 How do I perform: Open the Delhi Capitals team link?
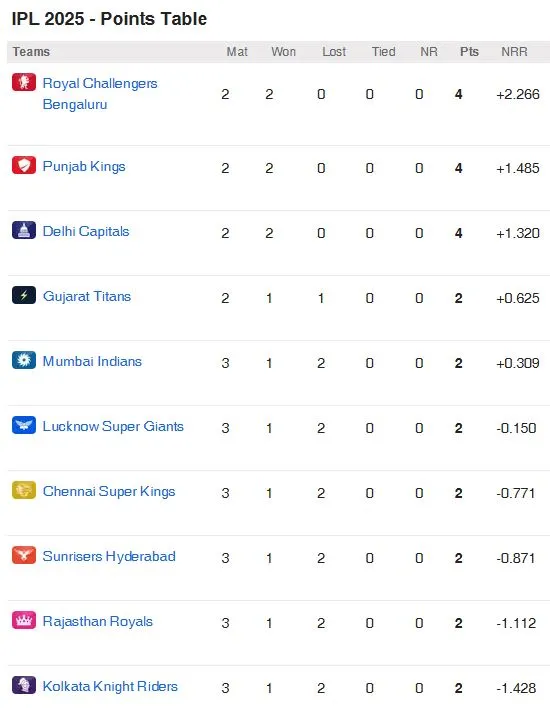(x=86, y=231)
